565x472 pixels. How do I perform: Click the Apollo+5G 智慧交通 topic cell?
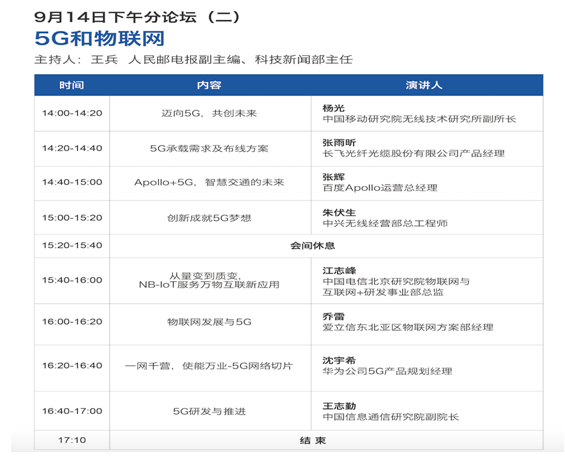point(209,182)
